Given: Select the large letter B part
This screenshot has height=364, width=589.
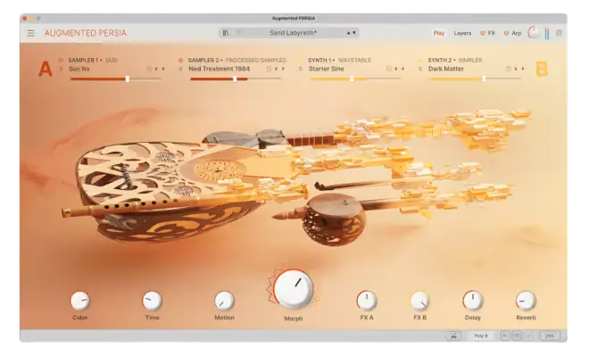Looking at the screenshot, I should [x=542, y=69].
